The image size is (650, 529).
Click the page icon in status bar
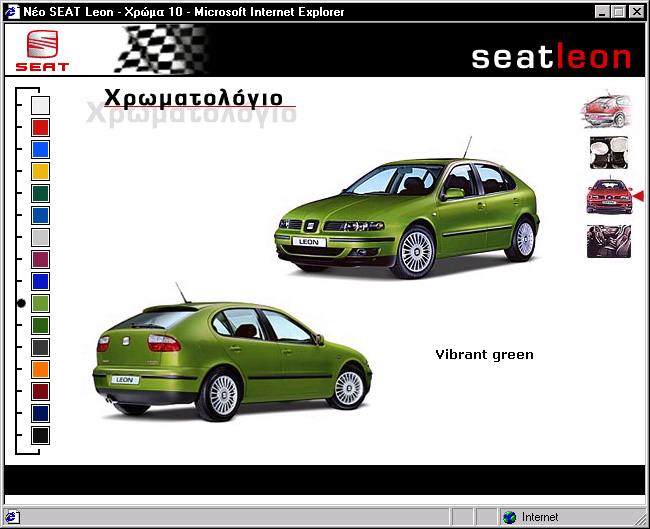(x=11, y=517)
